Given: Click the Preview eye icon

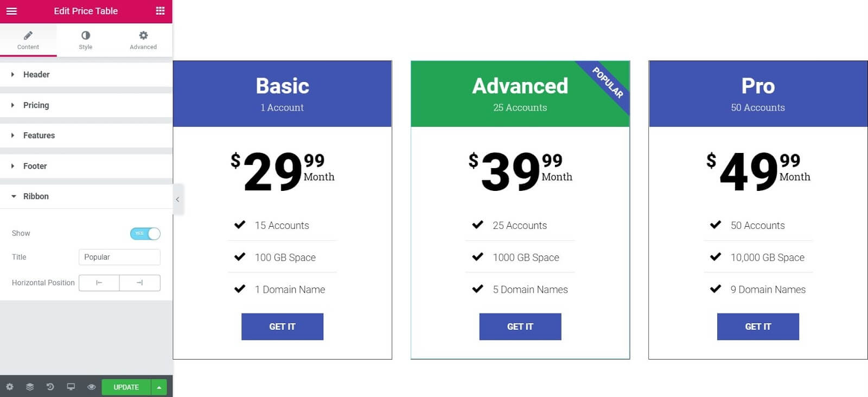Looking at the screenshot, I should coord(91,387).
